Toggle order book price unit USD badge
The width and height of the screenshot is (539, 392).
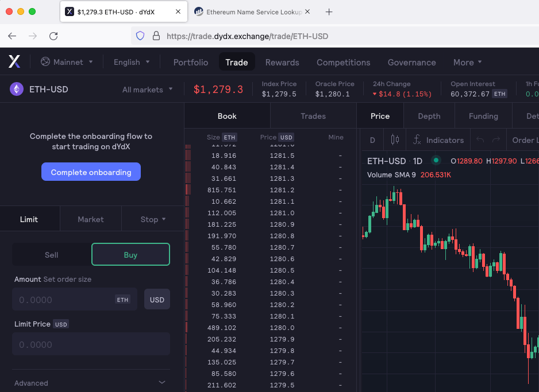click(x=286, y=137)
